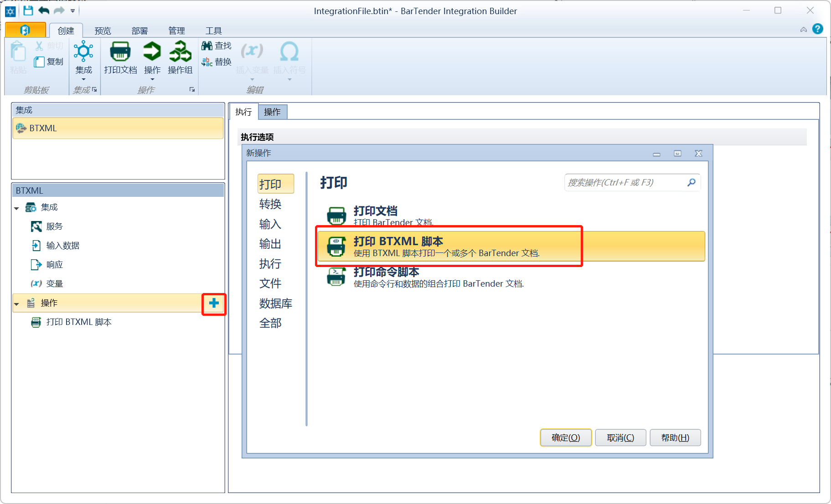
Task: Collapse the ribbon with the caret icon
Action: click(x=804, y=30)
